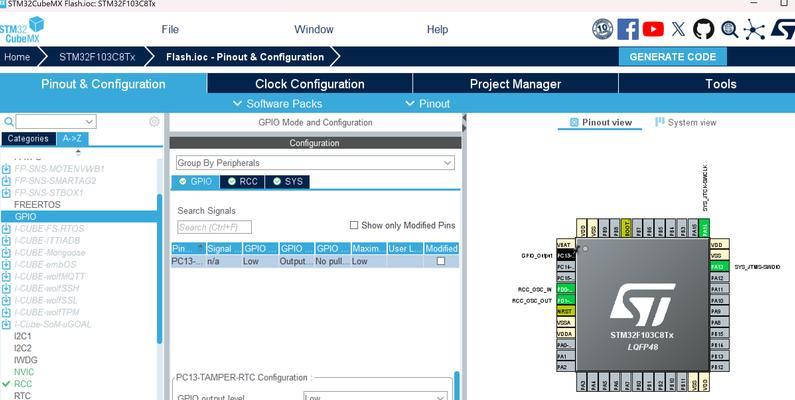This screenshot has width=795, height=400.
Task: Open the GitHub icon in header
Action: [x=703, y=29]
